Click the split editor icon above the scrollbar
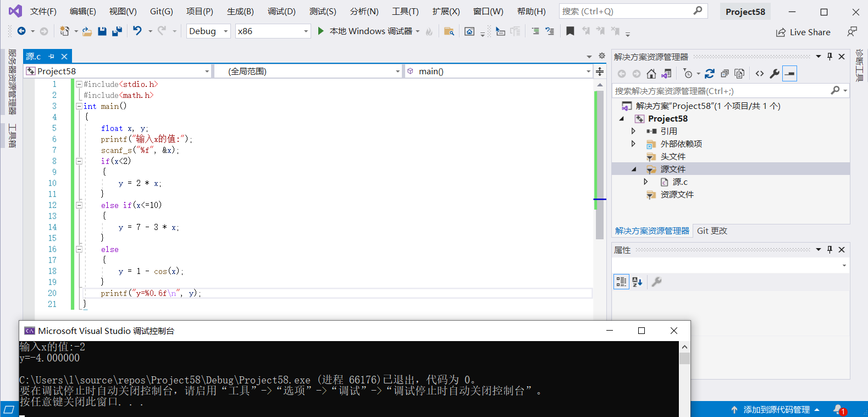Image resolution: width=868 pixels, height=417 pixels. (600, 72)
